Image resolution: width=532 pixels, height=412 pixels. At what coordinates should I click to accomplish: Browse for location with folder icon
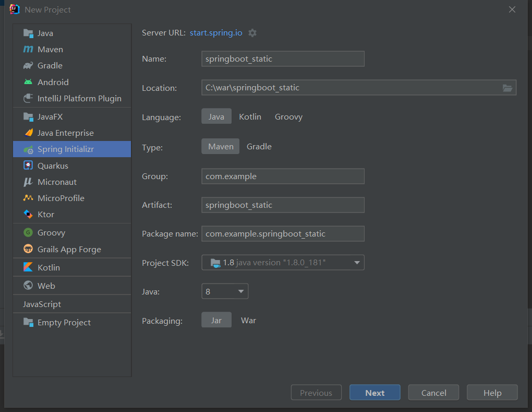point(507,88)
